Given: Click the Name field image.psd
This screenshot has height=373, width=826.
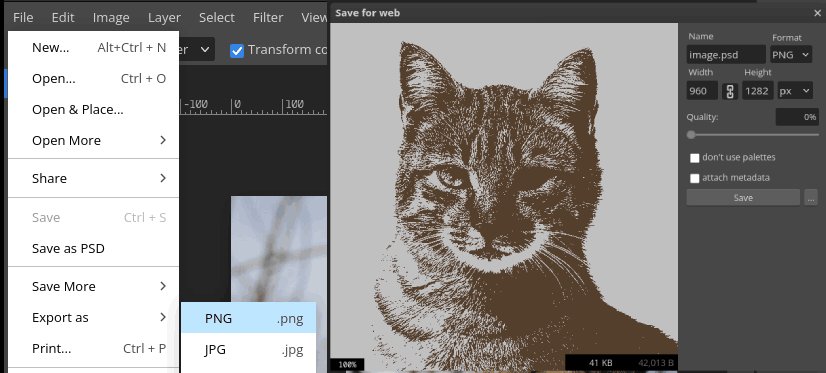Looking at the screenshot, I should tap(726, 54).
